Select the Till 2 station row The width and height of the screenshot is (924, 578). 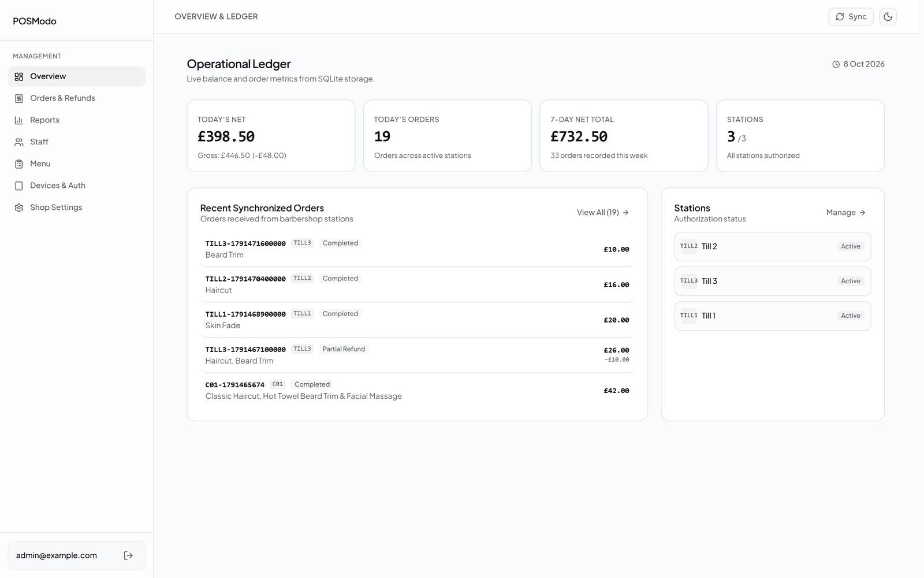click(x=773, y=247)
